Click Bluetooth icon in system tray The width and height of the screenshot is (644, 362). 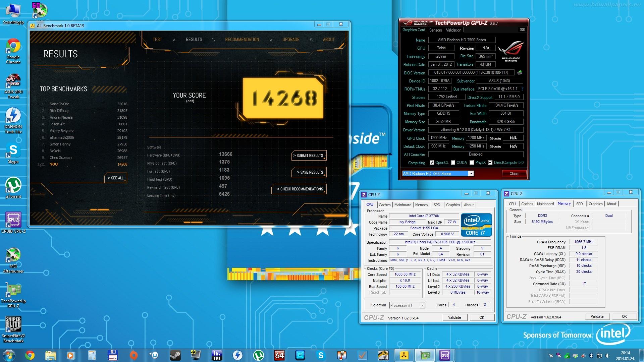[591, 356]
